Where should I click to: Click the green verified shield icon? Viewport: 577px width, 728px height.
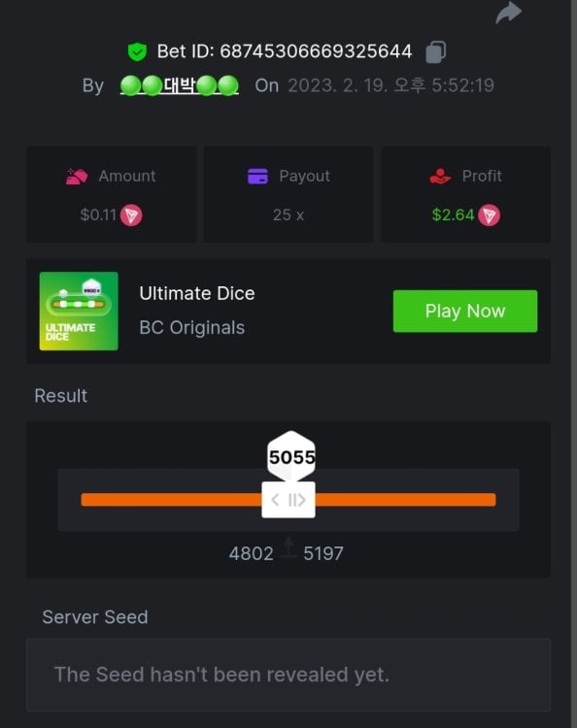pyautogui.click(x=137, y=51)
